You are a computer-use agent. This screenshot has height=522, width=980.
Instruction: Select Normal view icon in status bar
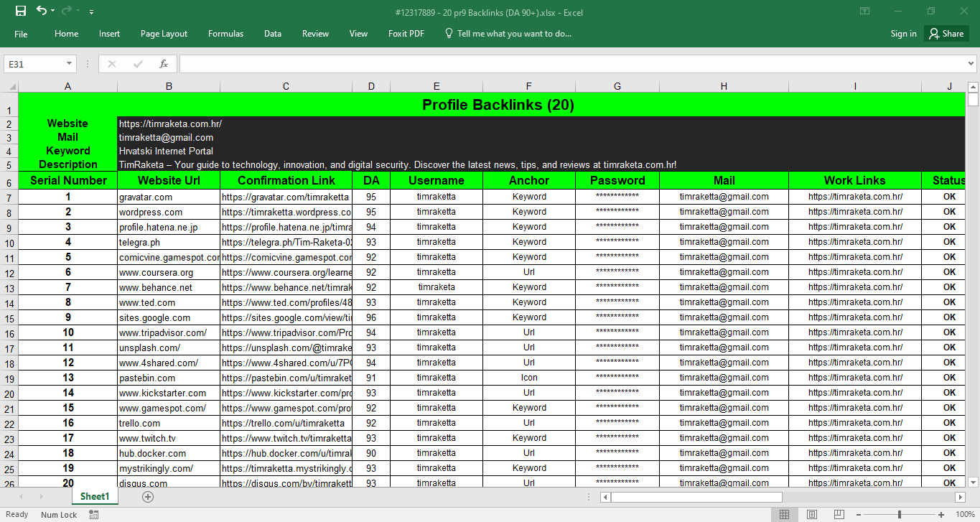click(x=784, y=514)
